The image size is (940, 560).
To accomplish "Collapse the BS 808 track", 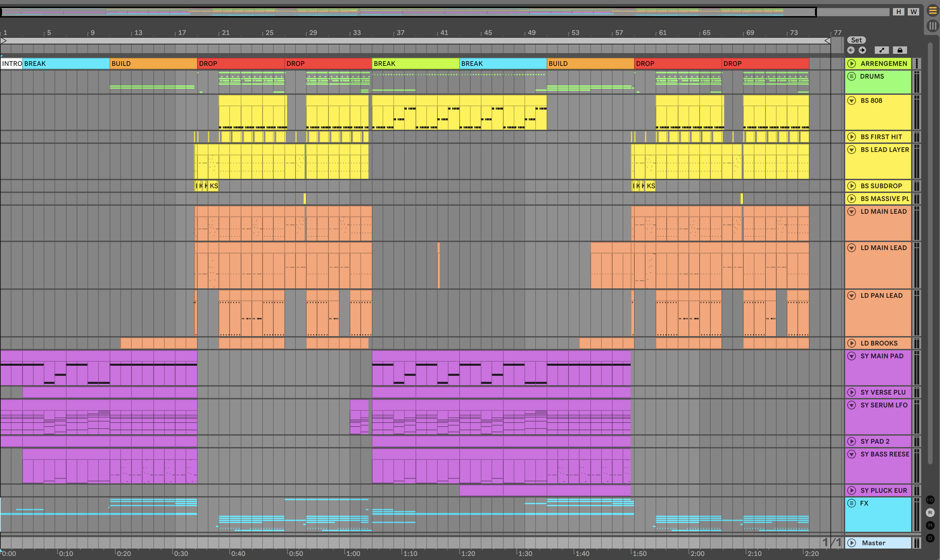I will [x=852, y=101].
